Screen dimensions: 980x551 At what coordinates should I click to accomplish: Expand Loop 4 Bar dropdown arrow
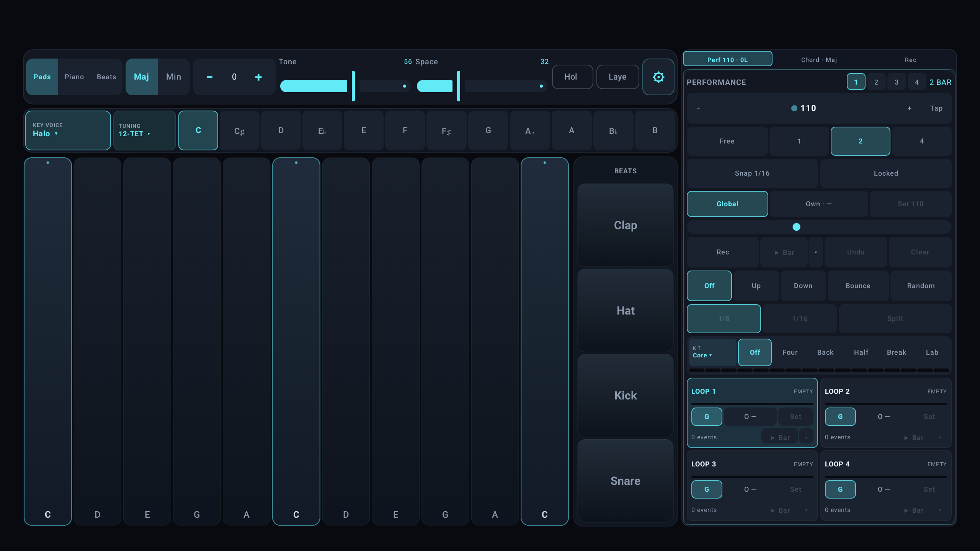pyautogui.click(x=940, y=510)
